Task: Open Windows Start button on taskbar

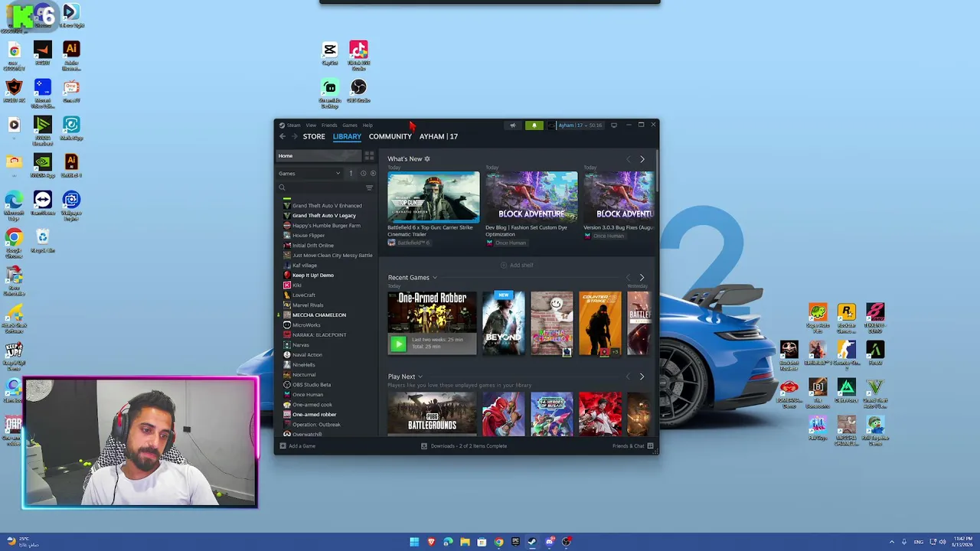Action: 414,542
